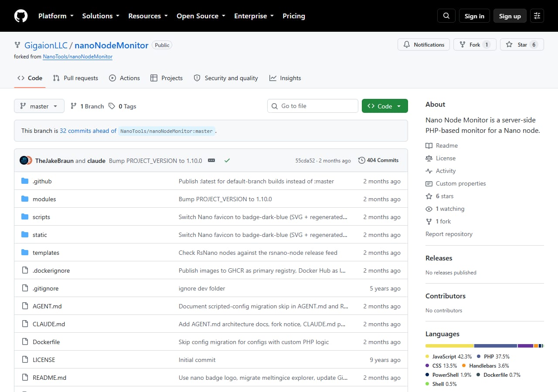
Task: Select the Code tab
Action: click(30, 78)
